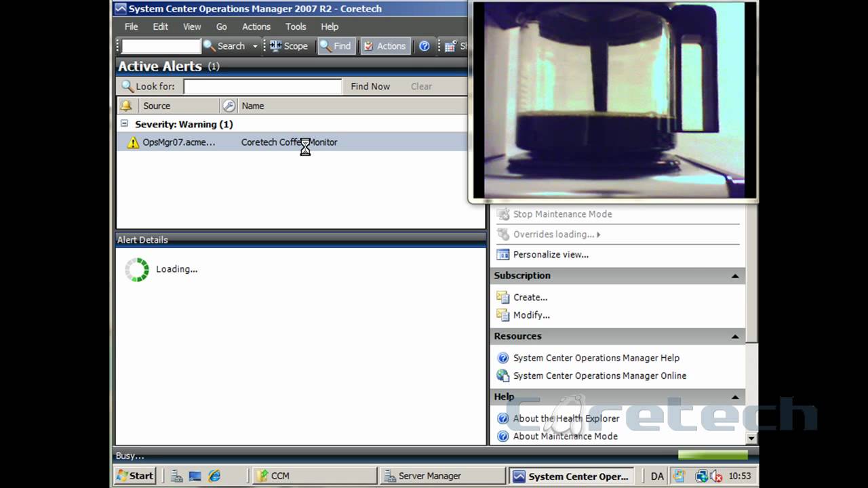Collapse the Resources section

735,337
